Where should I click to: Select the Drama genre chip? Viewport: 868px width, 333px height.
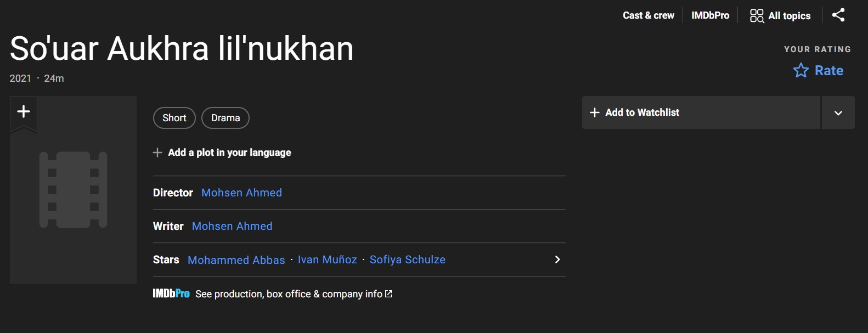point(226,118)
